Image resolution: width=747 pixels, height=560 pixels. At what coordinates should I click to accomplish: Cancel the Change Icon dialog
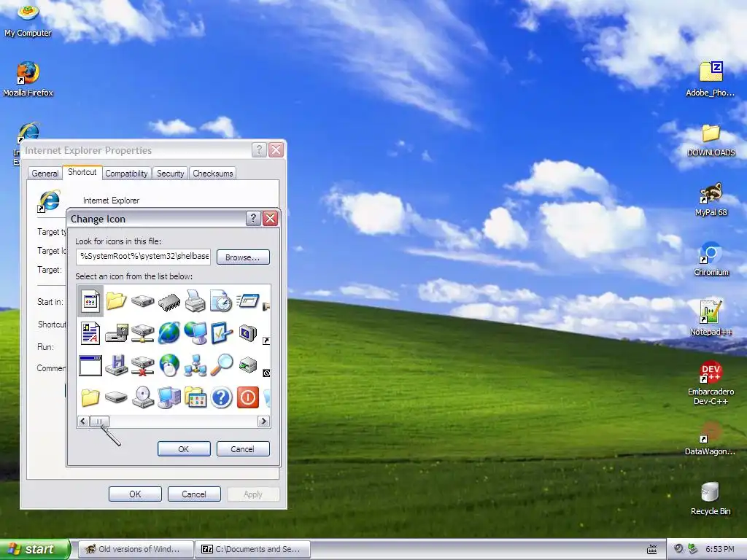click(x=243, y=449)
